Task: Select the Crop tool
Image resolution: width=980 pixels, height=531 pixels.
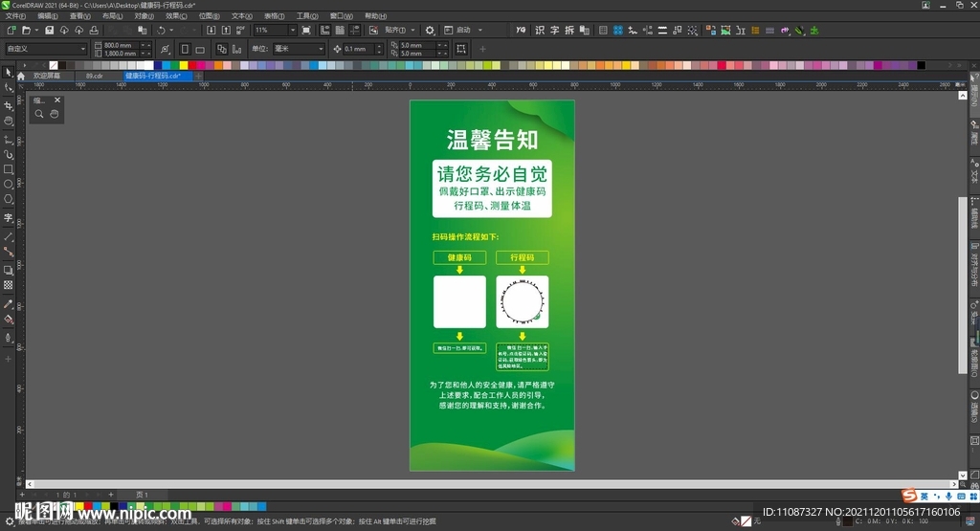Action: click(8, 105)
